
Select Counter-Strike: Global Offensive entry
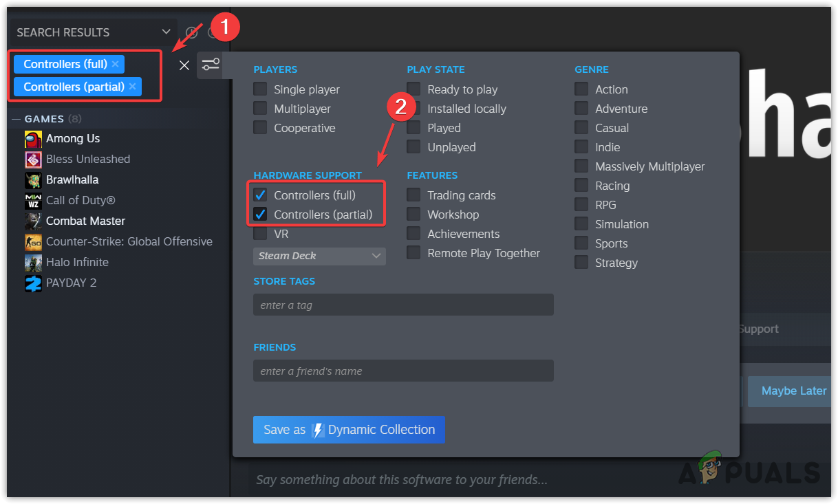tap(129, 242)
